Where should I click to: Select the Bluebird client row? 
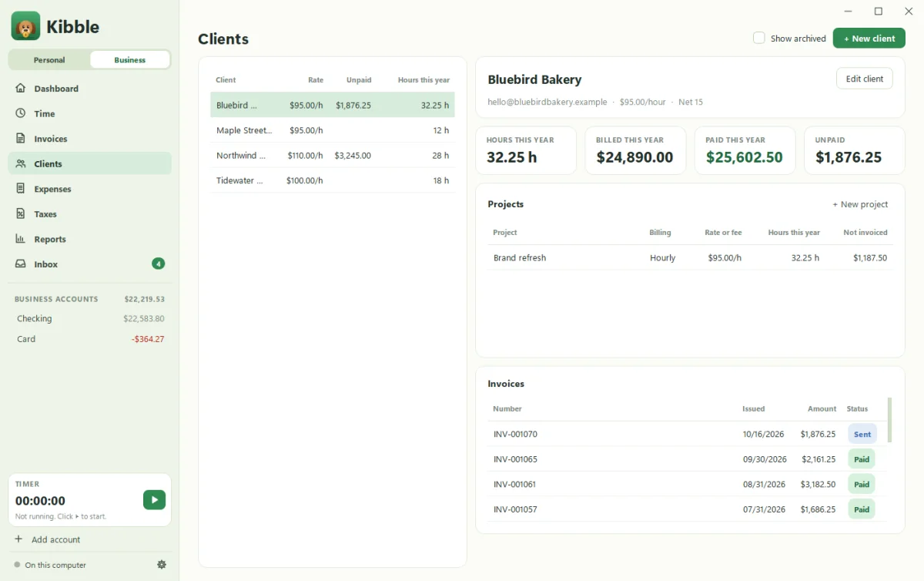pos(333,105)
